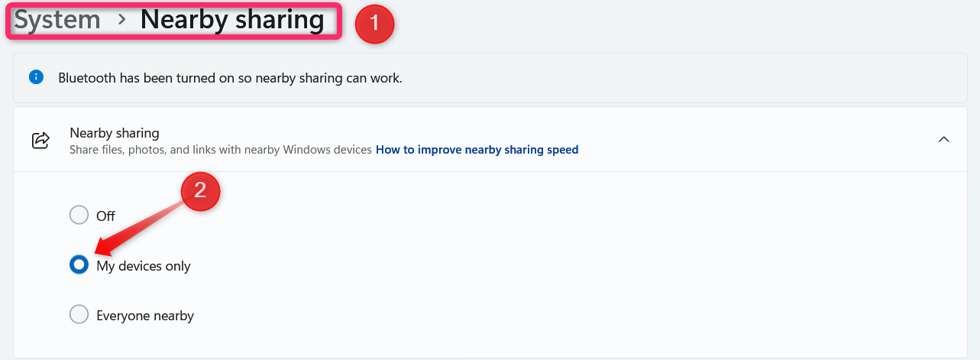
Task: Click the My devices only label text
Action: pyautogui.click(x=144, y=266)
